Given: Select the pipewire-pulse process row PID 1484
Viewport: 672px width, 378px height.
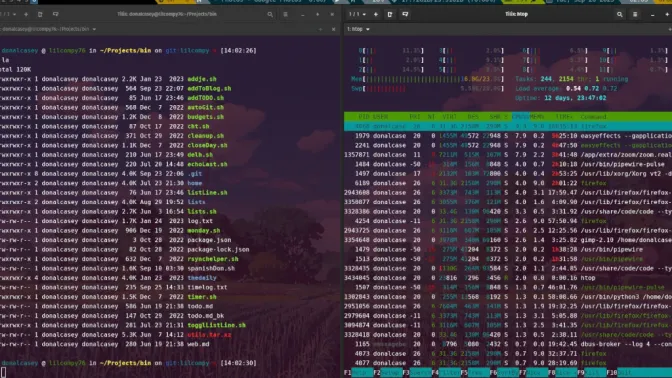Looking at the screenshot, I should coord(508,164).
